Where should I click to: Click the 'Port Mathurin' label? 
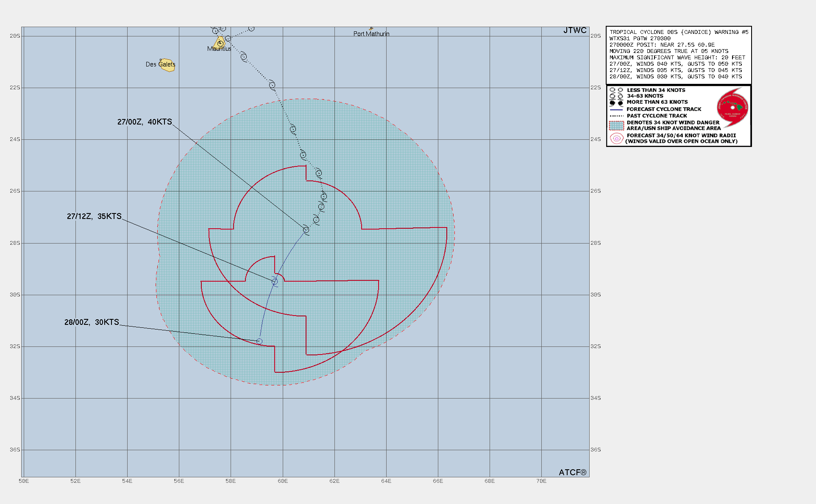point(371,34)
